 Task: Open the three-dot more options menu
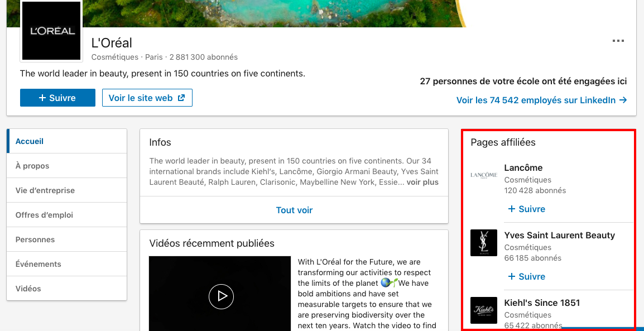tap(618, 41)
